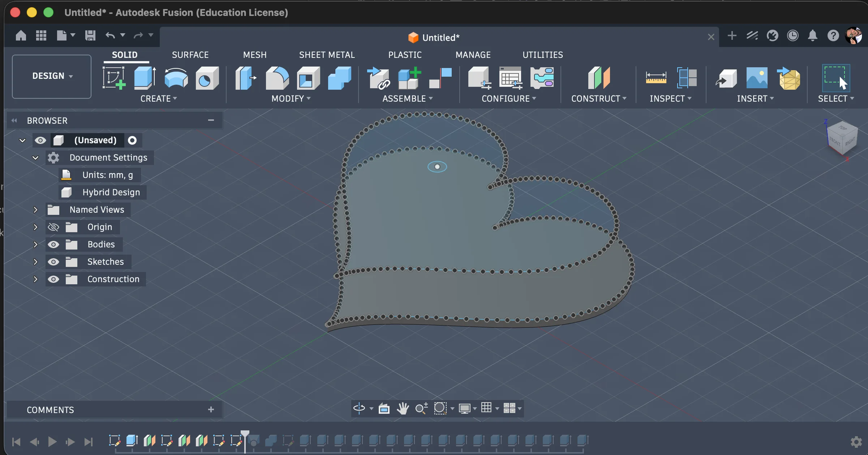Open the CREATE panel dropdown

(x=159, y=98)
